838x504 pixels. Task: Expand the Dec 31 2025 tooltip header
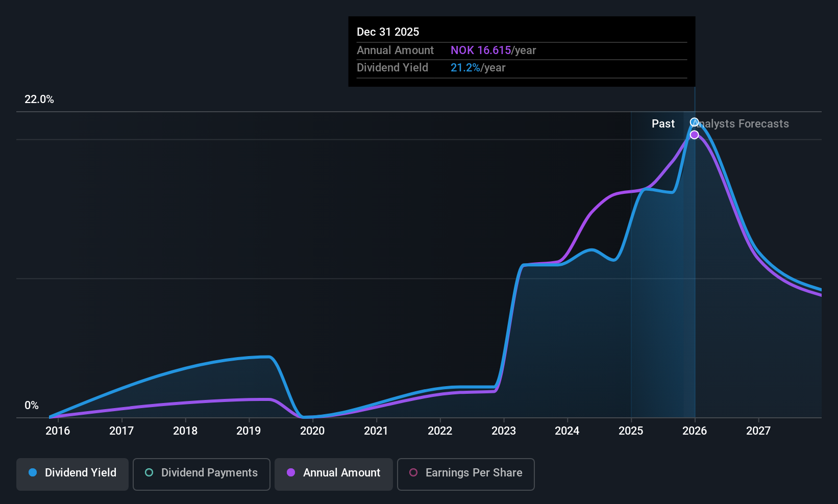pyautogui.click(x=388, y=32)
